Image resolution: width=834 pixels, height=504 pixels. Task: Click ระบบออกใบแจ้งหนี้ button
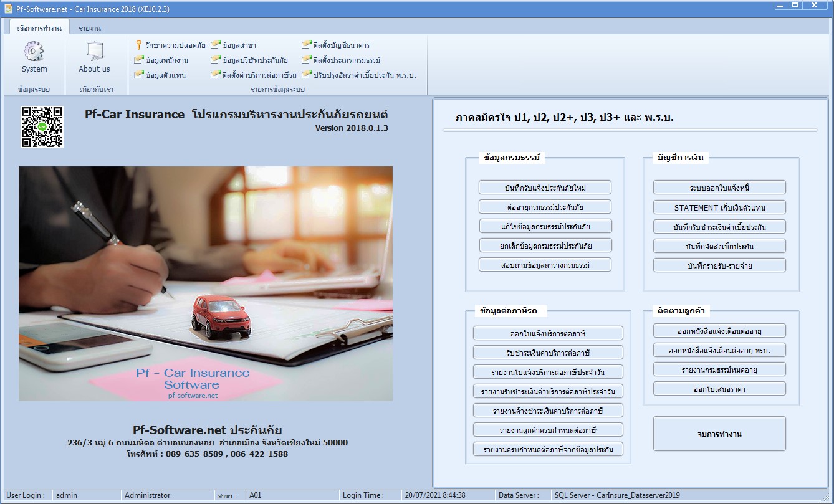point(719,188)
